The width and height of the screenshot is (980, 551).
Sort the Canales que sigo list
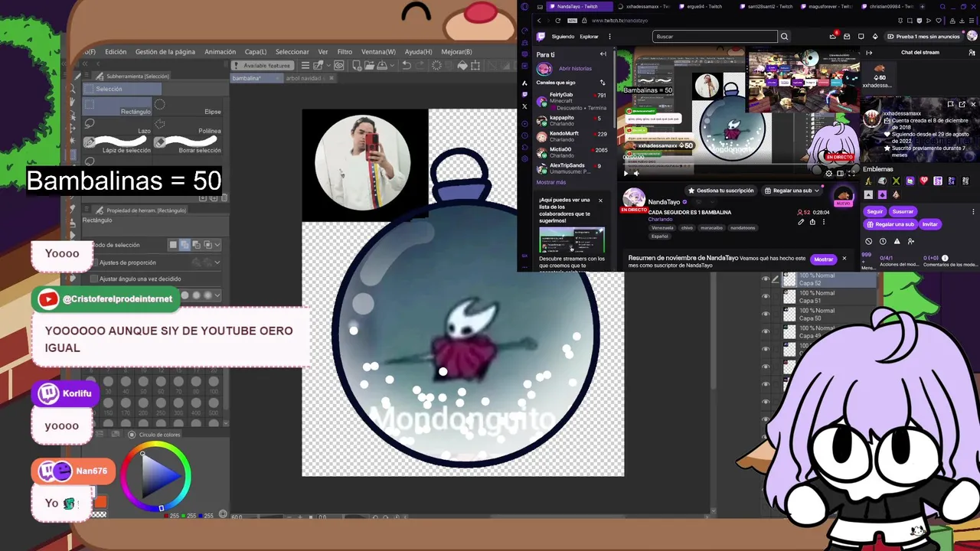[603, 83]
